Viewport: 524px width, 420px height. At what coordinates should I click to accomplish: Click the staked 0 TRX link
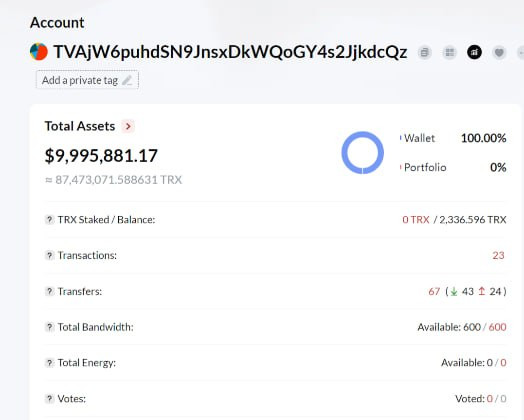(x=416, y=220)
